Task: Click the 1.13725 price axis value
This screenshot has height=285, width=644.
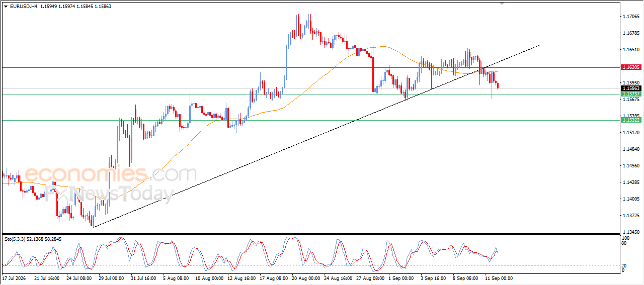Action: click(x=631, y=216)
